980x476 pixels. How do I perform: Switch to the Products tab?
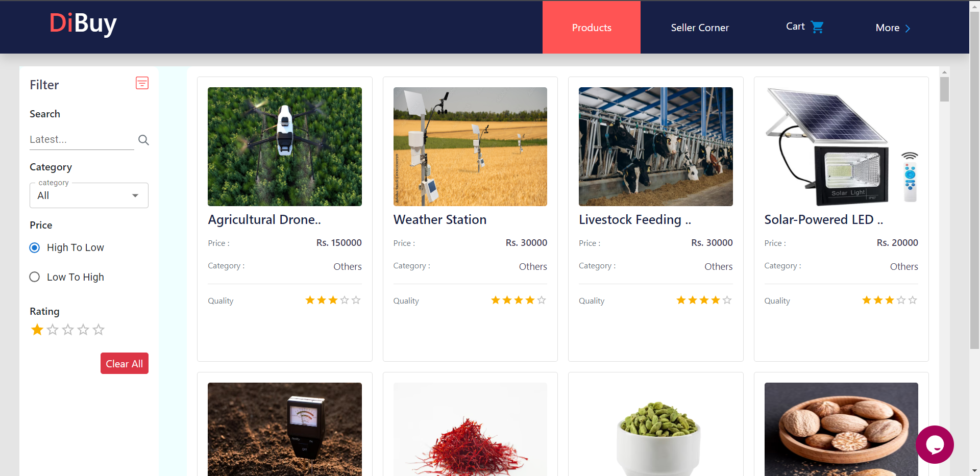pyautogui.click(x=591, y=27)
